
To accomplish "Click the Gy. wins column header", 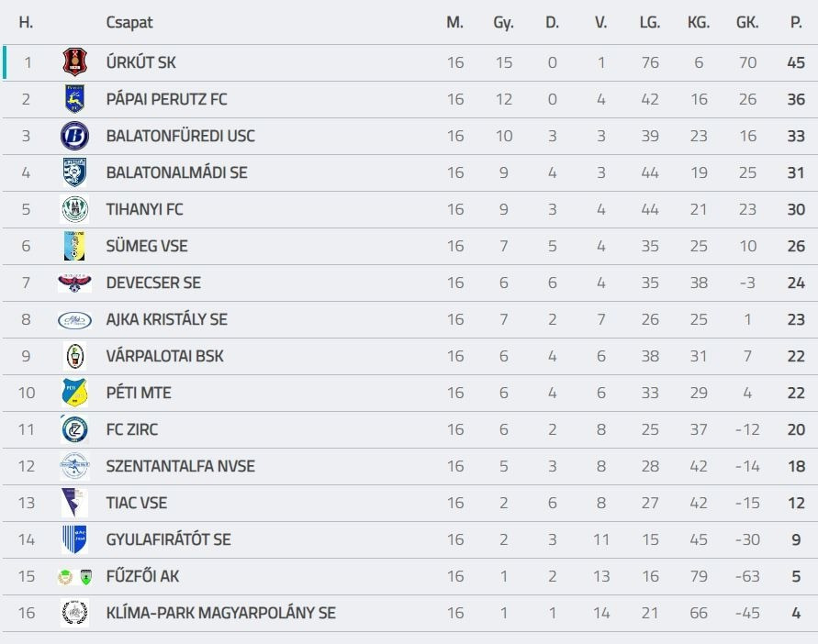I will 503,22.
